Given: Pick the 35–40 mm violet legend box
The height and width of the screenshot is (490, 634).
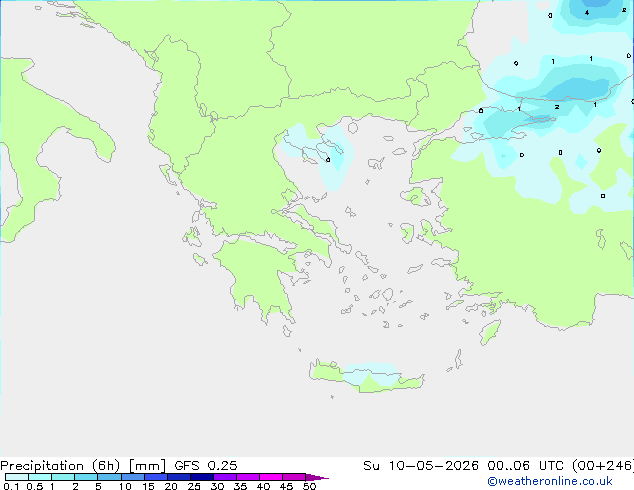Looking at the screenshot, I should [x=247, y=477].
